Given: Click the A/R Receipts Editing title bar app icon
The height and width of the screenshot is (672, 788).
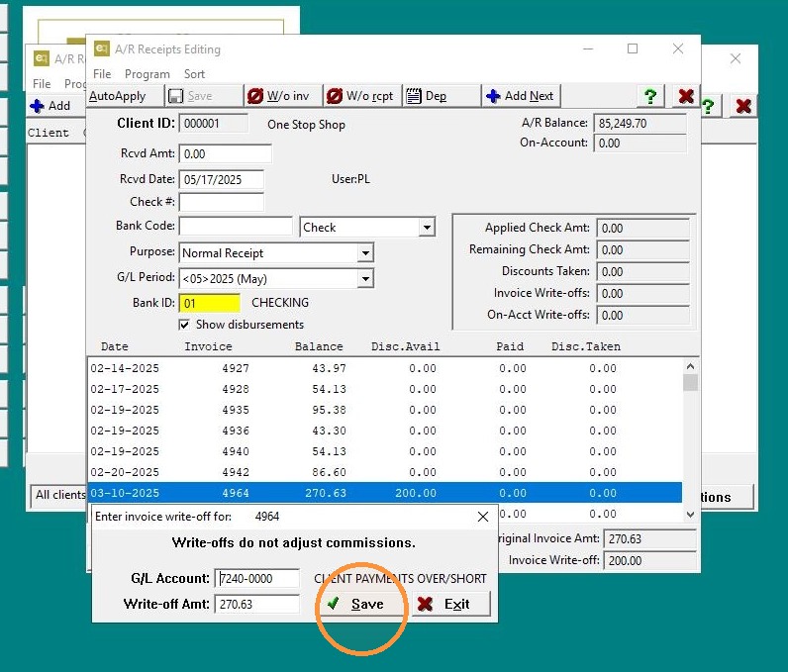Looking at the screenshot, I should click(102, 48).
